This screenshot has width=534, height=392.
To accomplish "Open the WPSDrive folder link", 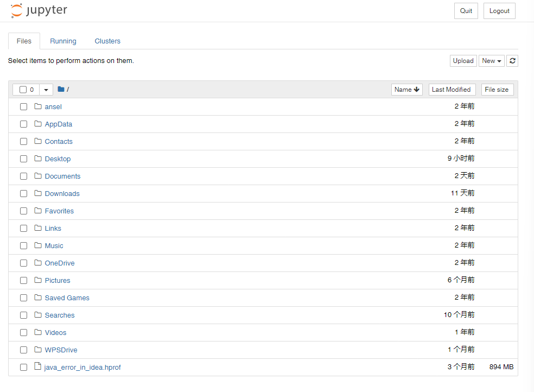I will coord(61,350).
